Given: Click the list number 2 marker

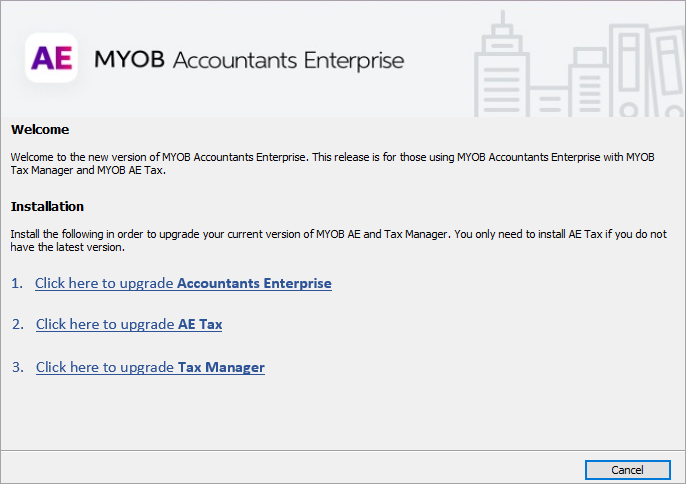Looking at the screenshot, I should tap(18, 324).
